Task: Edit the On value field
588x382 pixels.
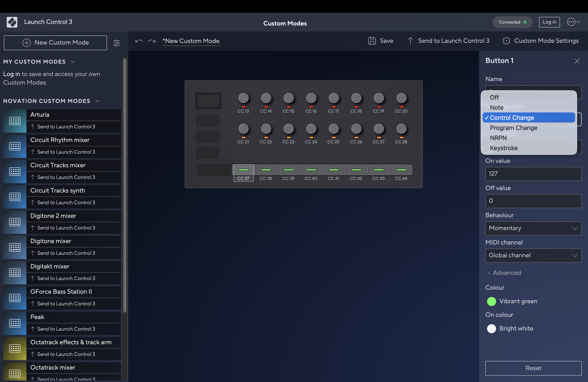Action: [533, 174]
